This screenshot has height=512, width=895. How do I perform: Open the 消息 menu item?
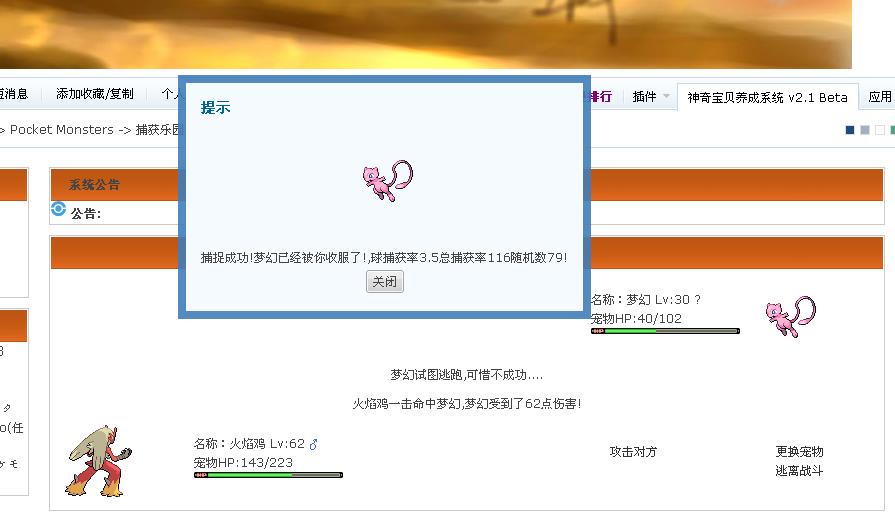coord(13,94)
